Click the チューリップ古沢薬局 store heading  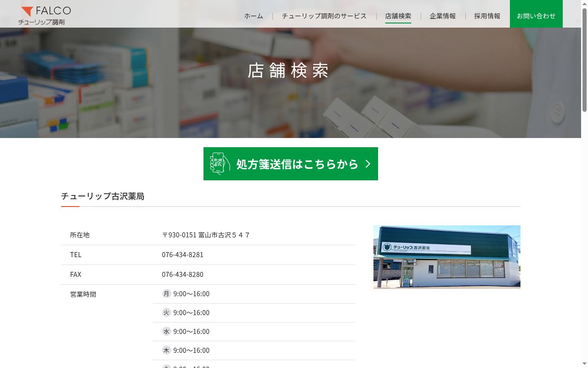click(x=103, y=196)
